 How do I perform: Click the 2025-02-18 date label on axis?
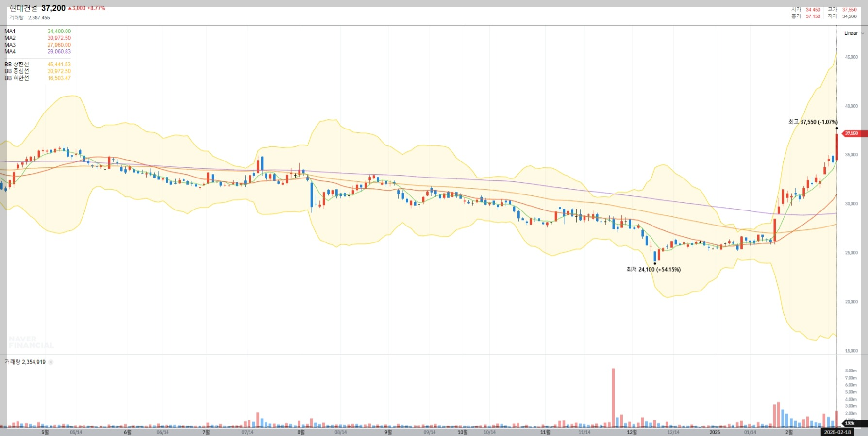(x=837, y=432)
